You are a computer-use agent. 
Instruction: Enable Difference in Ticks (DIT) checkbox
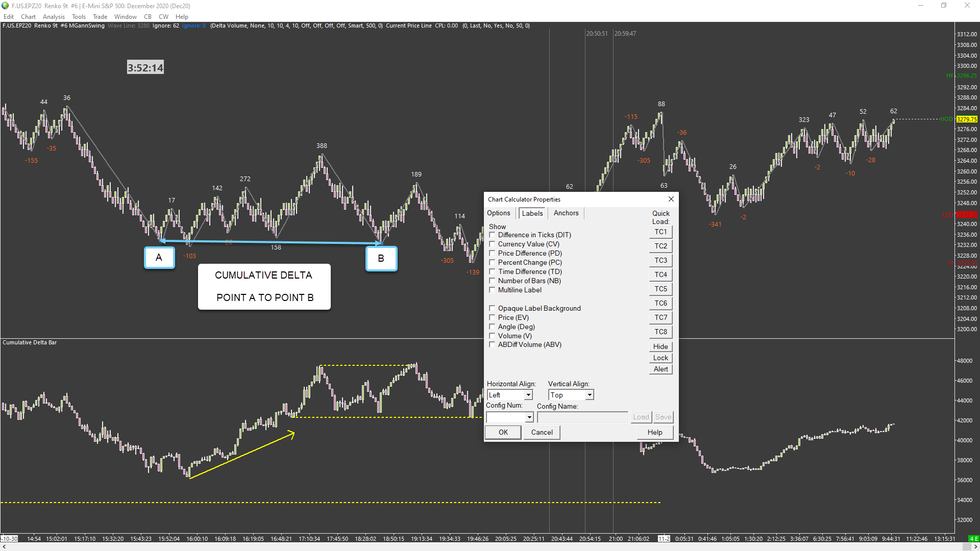pos(492,235)
